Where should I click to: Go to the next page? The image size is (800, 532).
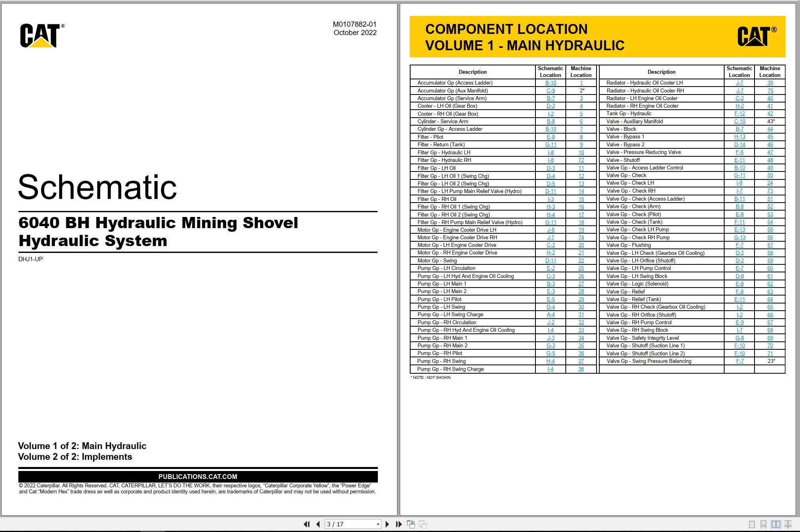387,524
